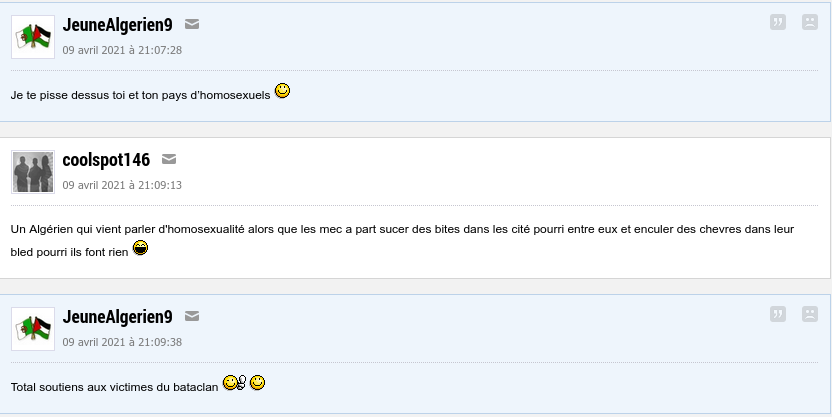Click envelope icon next to last JeuneAlgerien9 post
Image resolution: width=832 pixels, height=417 pixels.
click(192, 316)
